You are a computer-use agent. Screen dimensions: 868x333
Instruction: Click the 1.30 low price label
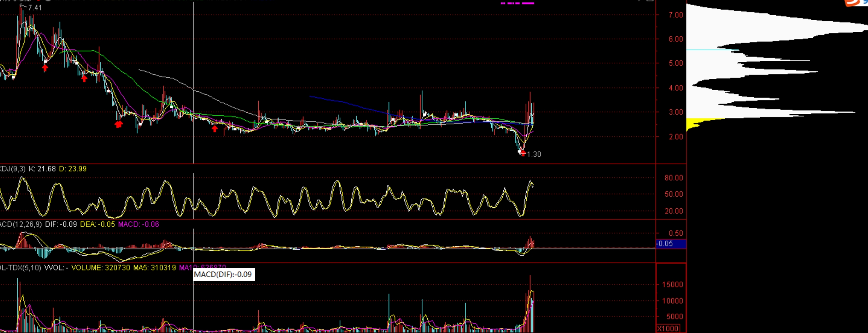tap(534, 154)
